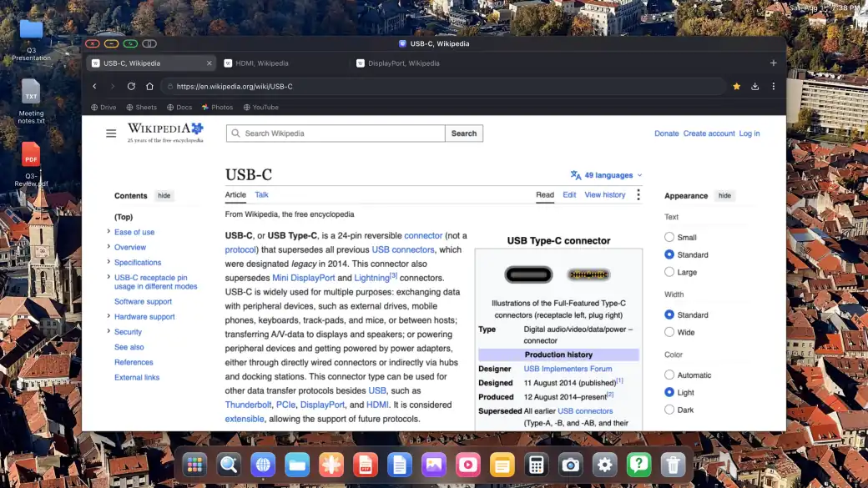Open the Q3 Presentation desktop folder

pyautogui.click(x=31, y=38)
